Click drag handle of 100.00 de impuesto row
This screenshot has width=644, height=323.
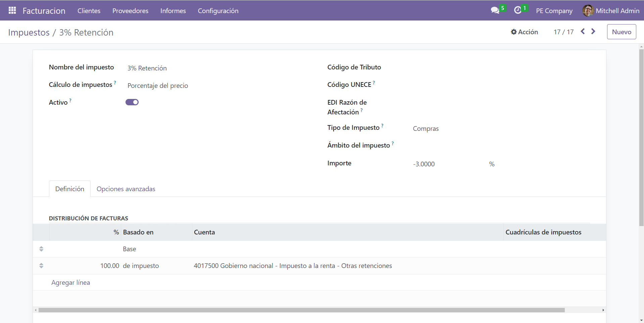click(41, 266)
